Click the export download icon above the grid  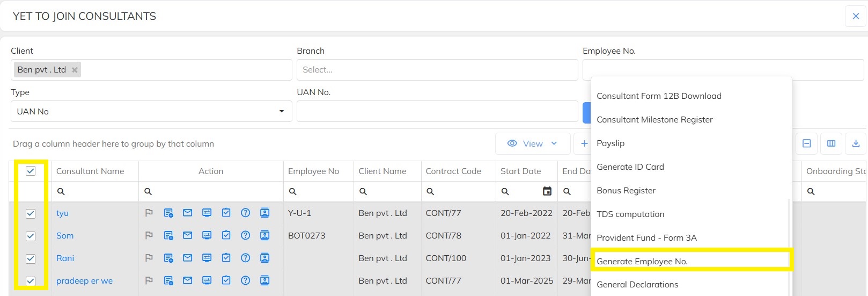pos(856,143)
